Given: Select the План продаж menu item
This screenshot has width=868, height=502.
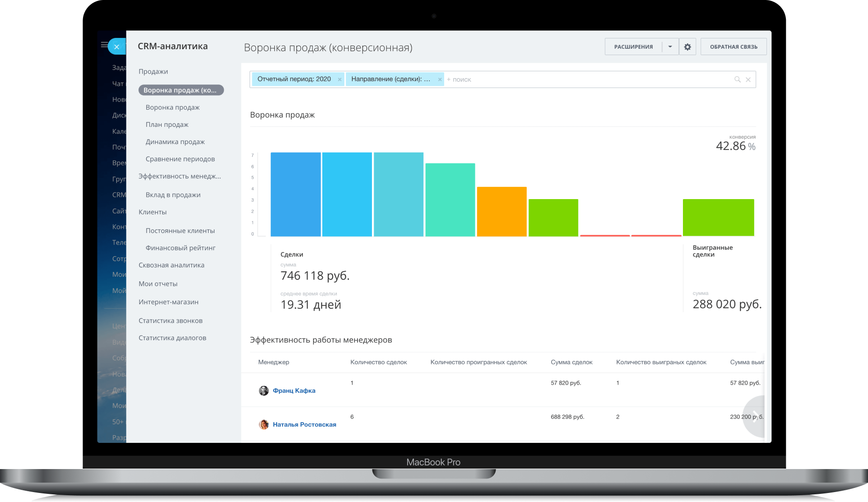Looking at the screenshot, I should click(x=167, y=125).
